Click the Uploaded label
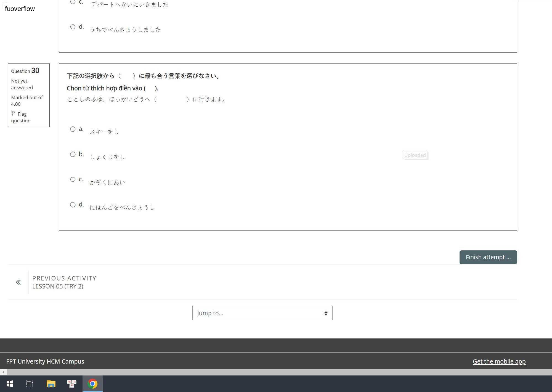This screenshot has width=552, height=392. pyautogui.click(x=415, y=155)
